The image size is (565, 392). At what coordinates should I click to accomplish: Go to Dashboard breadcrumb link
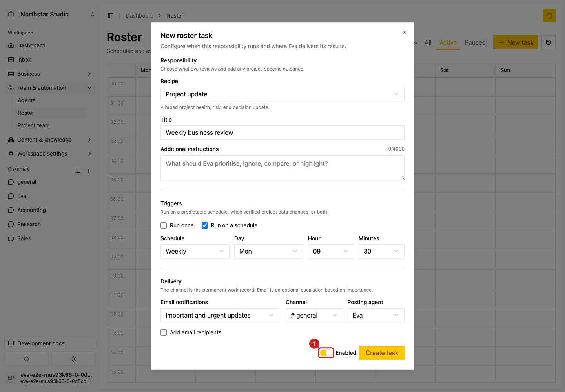click(x=140, y=16)
